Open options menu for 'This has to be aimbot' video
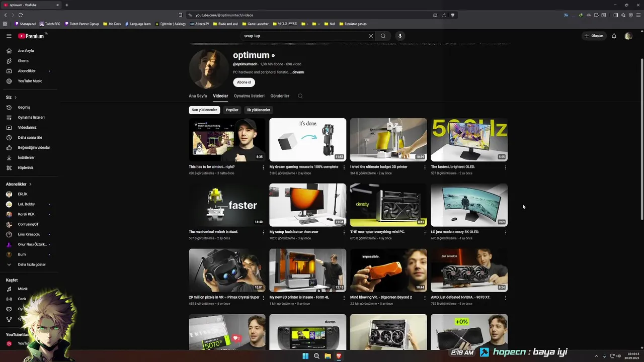Viewport: 644px width, 362px height. (263, 167)
